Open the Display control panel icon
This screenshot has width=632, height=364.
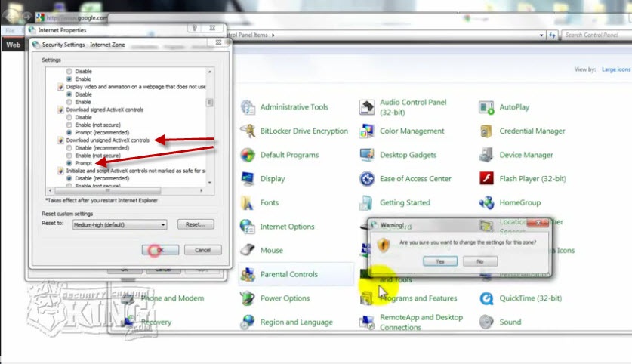click(x=248, y=178)
